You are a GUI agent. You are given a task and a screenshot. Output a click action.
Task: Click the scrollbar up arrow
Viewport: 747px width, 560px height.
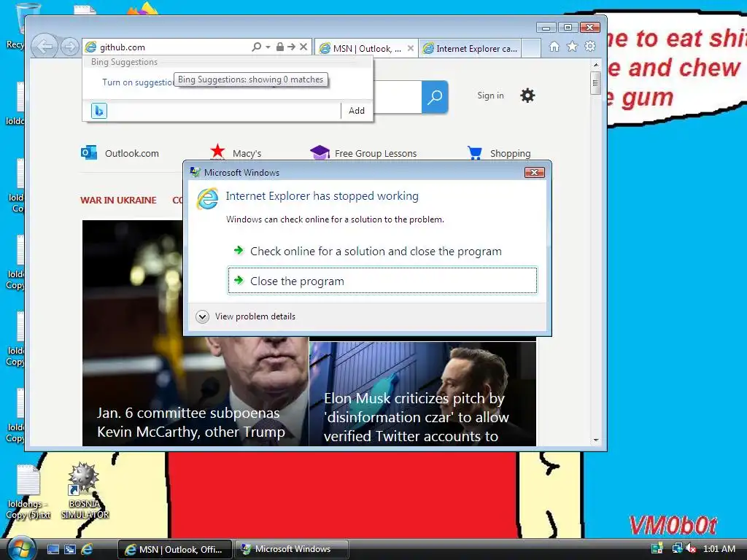point(595,64)
